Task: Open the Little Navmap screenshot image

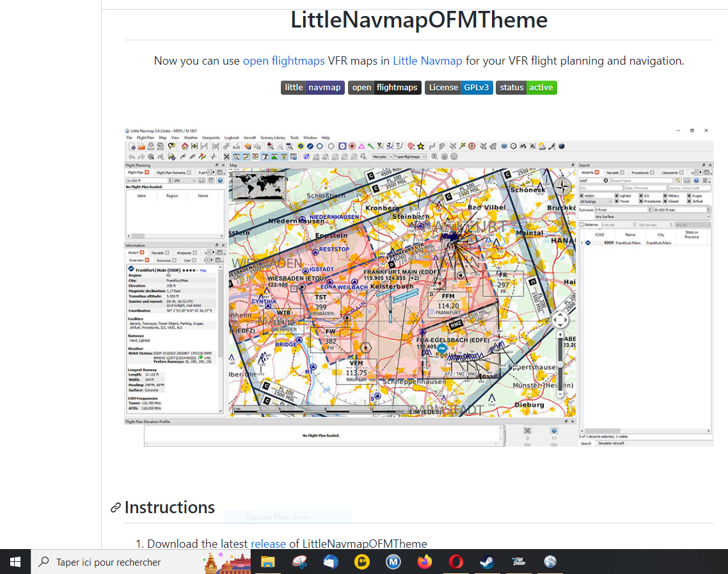Action: (x=419, y=287)
